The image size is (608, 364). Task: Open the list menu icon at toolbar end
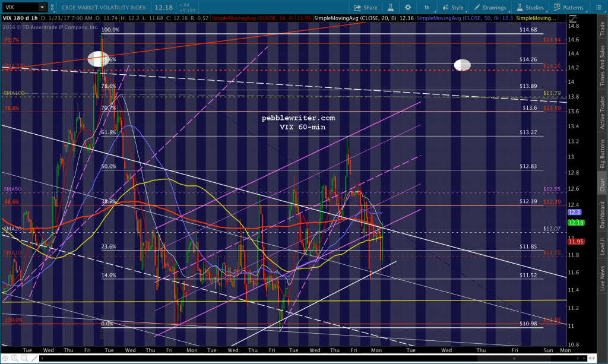point(598,7)
